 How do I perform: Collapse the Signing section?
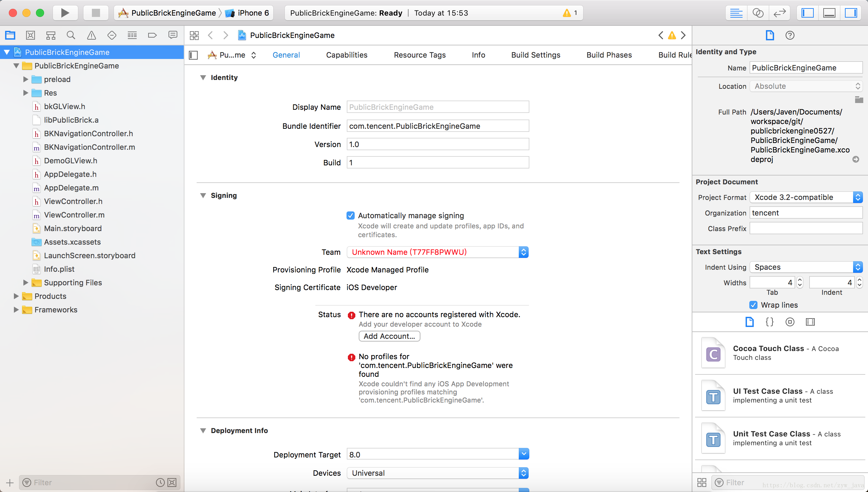[x=203, y=196]
